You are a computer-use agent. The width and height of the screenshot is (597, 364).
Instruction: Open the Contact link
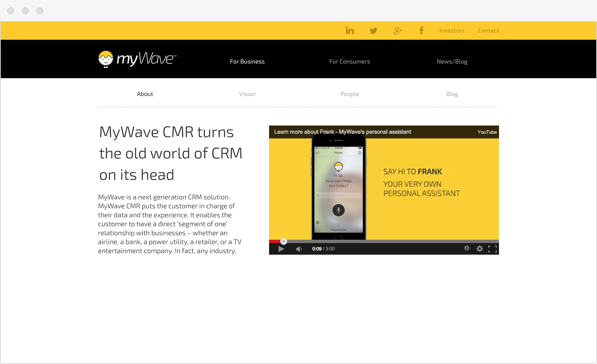click(488, 30)
